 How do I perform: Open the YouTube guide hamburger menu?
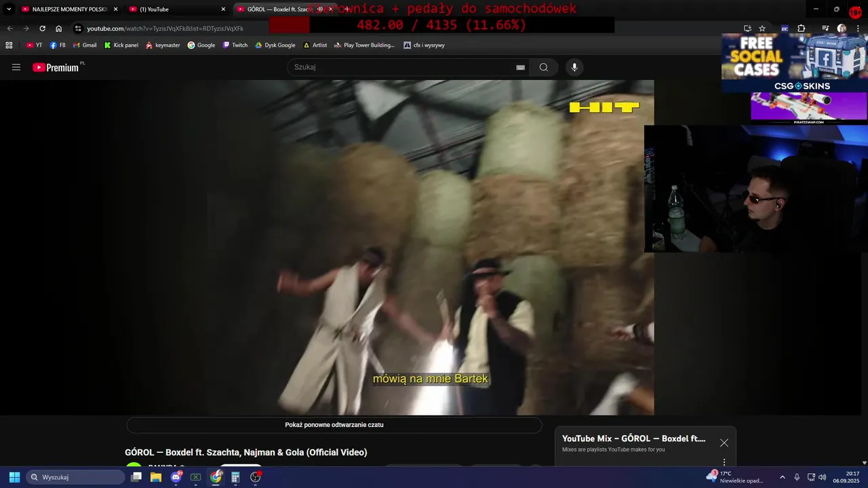coord(16,67)
